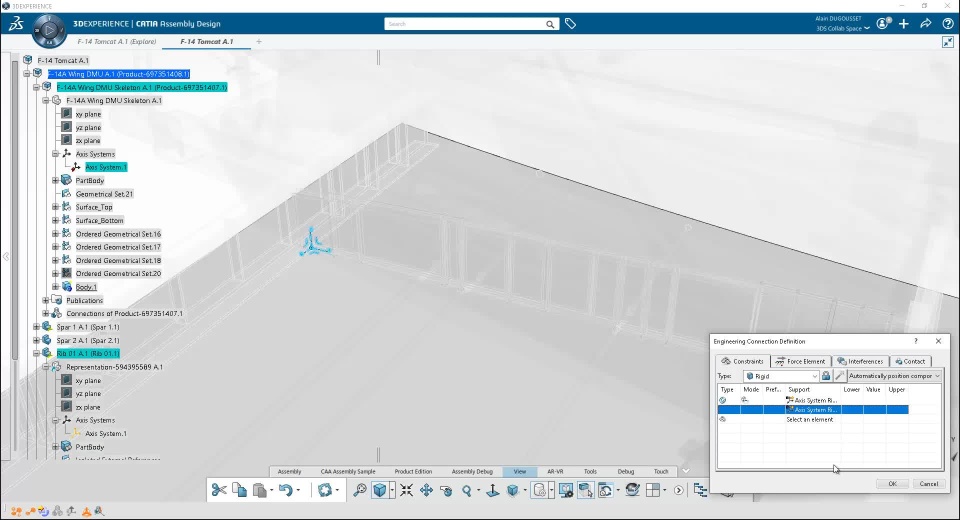Collapse the Axis Systems node under Skeleton

pos(56,154)
